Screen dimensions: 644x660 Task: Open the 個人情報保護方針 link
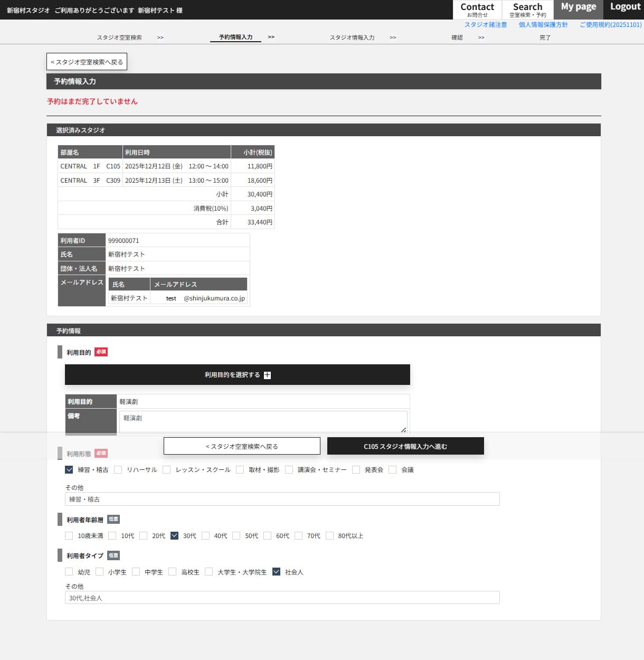click(x=543, y=25)
